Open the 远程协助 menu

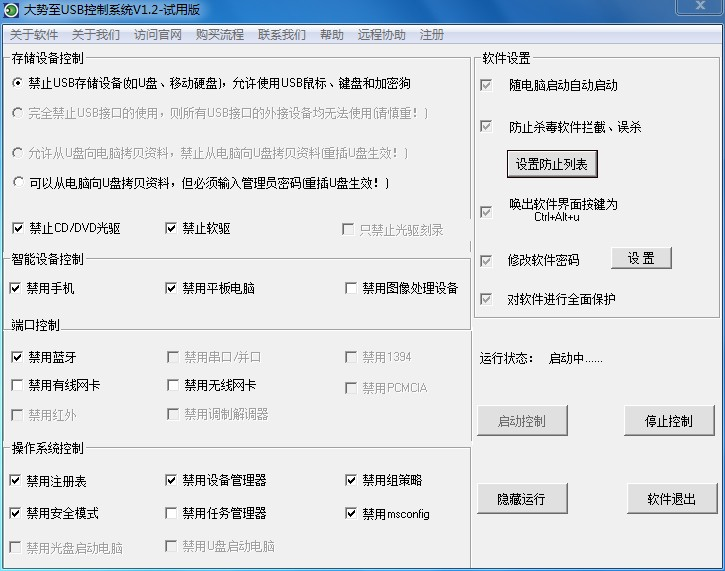[381, 35]
